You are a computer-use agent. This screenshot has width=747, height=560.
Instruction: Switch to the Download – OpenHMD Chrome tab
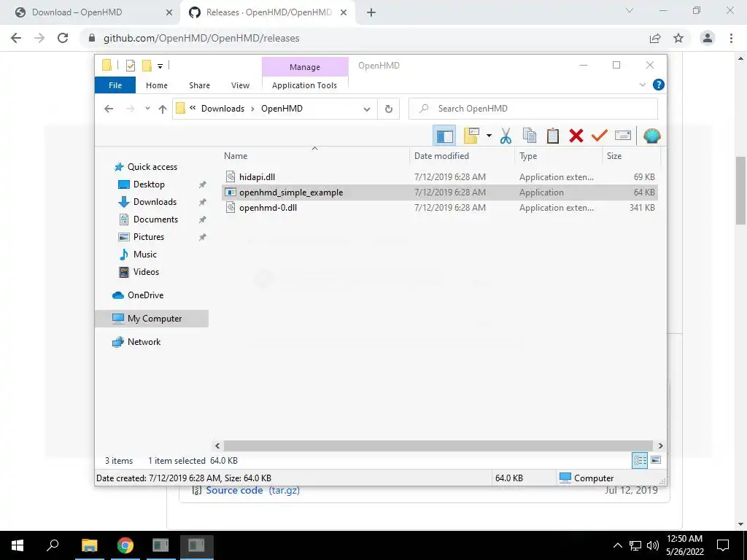point(90,12)
